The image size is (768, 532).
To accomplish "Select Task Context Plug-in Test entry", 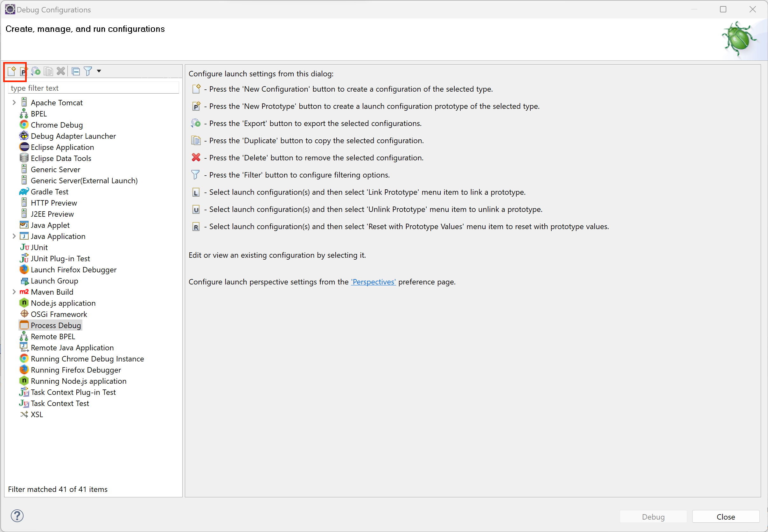I will pos(73,392).
